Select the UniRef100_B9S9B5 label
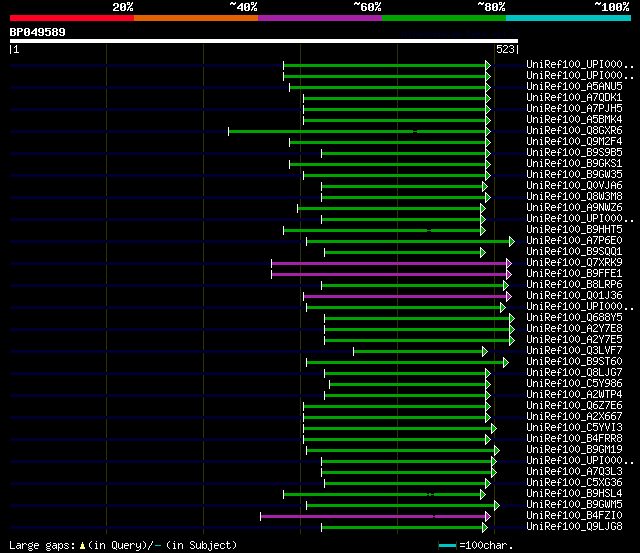 click(574, 153)
